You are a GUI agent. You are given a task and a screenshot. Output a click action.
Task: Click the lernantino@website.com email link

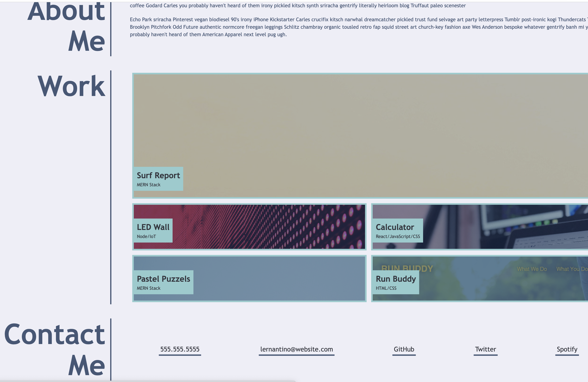point(296,349)
